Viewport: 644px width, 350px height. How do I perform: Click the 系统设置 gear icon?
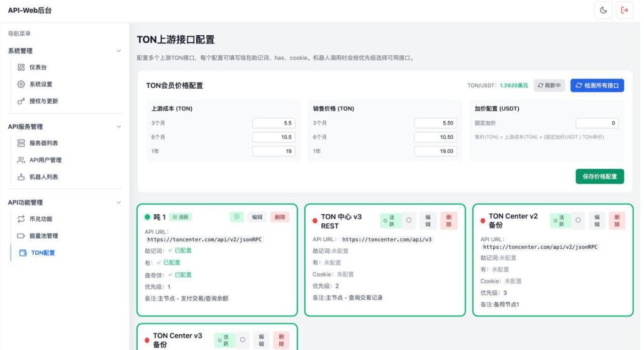21,84
